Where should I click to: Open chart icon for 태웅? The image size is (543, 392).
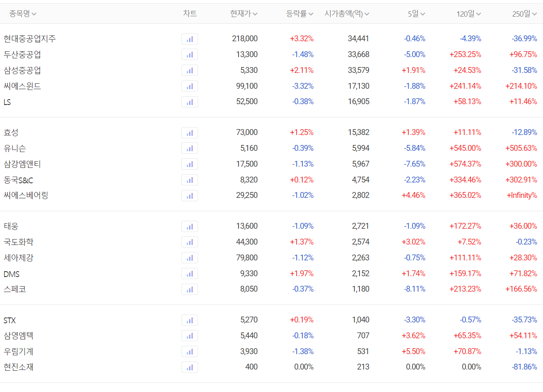tap(190, 227)
